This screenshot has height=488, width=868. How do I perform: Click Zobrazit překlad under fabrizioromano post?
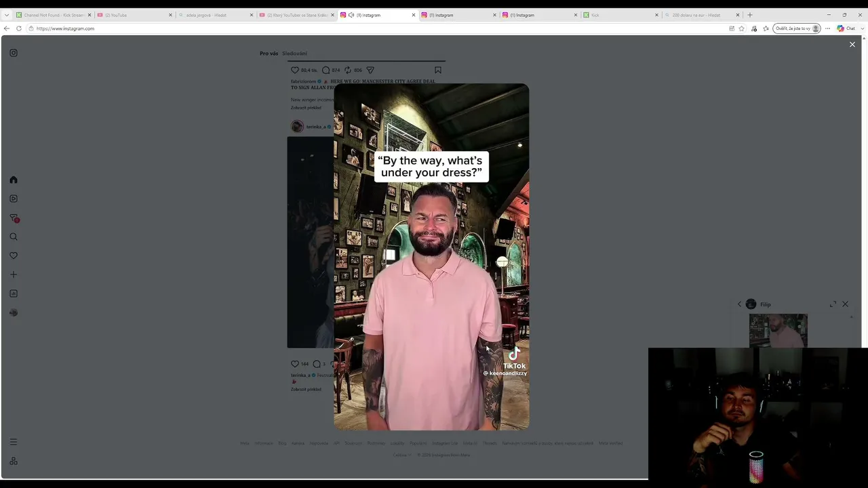(x=306, y=108)
